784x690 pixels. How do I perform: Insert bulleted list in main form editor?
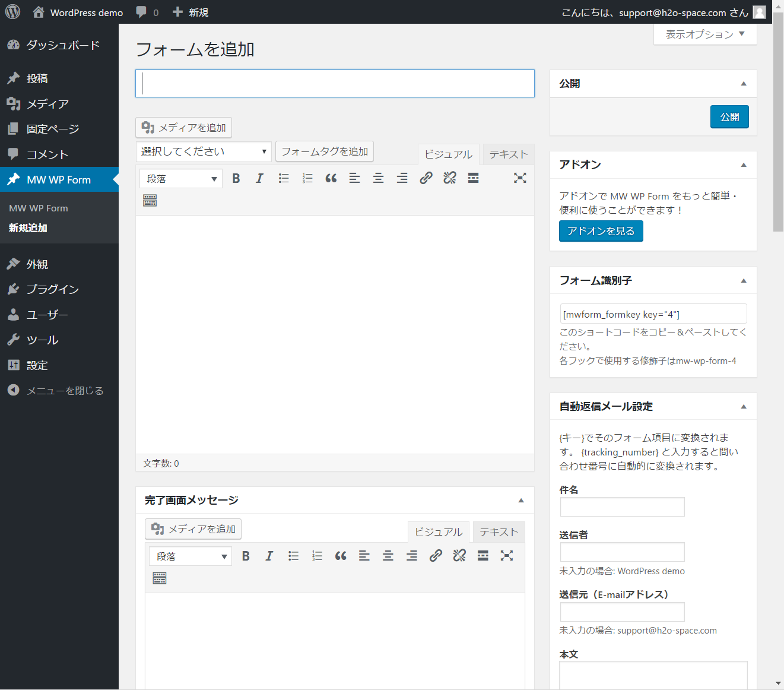point(284,178)
